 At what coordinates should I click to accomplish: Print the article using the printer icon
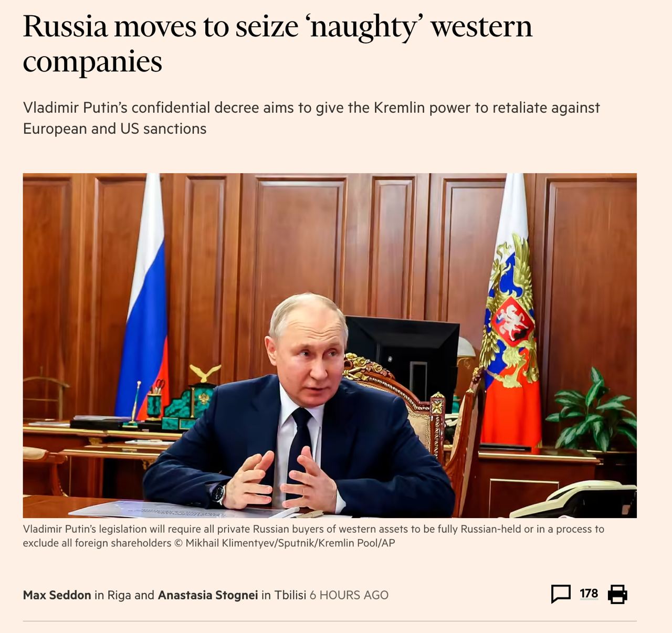tap(617, 594)
